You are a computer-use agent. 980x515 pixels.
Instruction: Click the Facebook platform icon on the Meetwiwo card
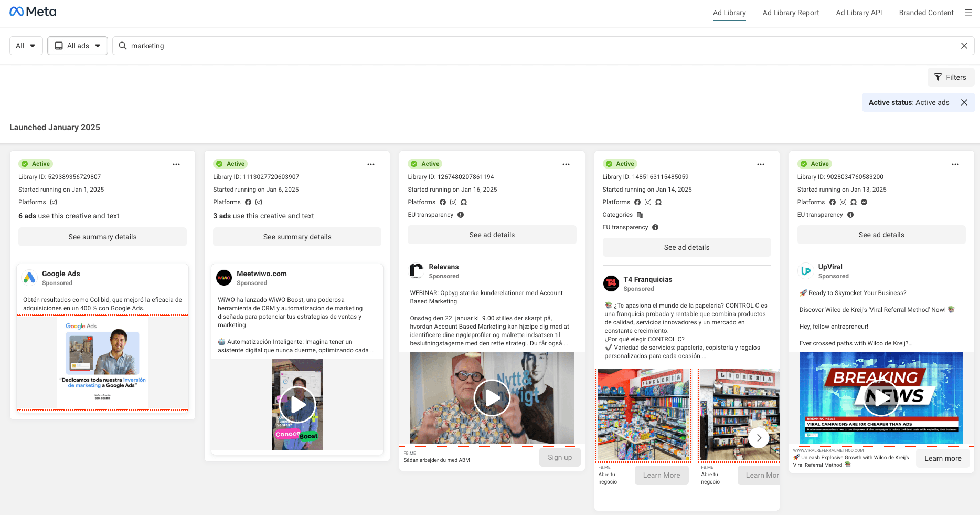[x=248, y=202]
